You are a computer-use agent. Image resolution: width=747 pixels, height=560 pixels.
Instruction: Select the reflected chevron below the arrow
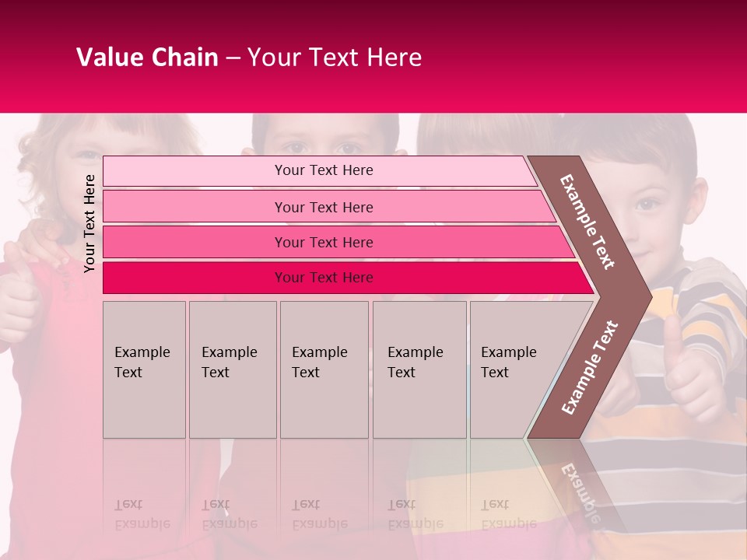coord(577,485)
